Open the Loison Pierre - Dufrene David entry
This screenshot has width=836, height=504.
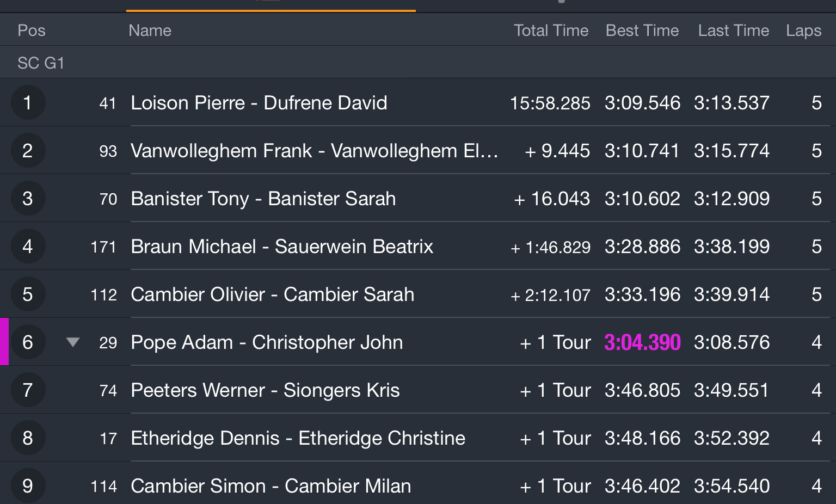[259, 103]
